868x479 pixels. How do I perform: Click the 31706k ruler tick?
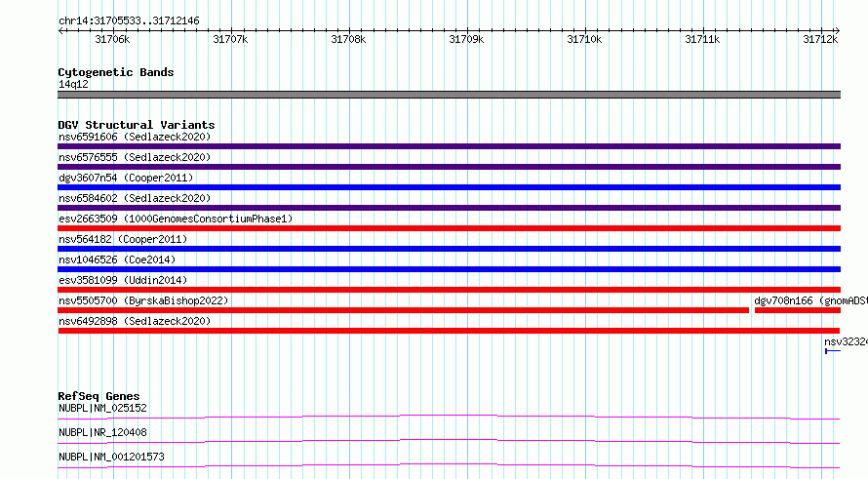[x=112, y=39]
